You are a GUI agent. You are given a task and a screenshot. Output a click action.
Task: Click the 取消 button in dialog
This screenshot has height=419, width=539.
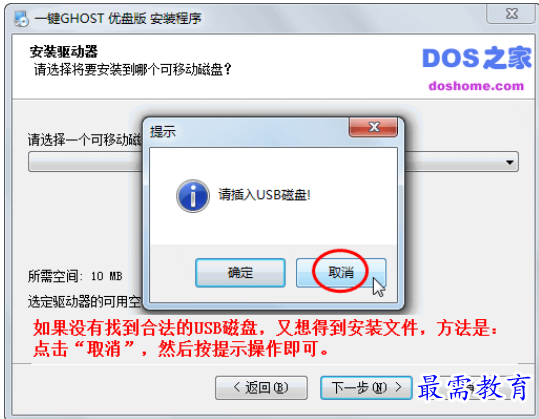tap(341, 273)
